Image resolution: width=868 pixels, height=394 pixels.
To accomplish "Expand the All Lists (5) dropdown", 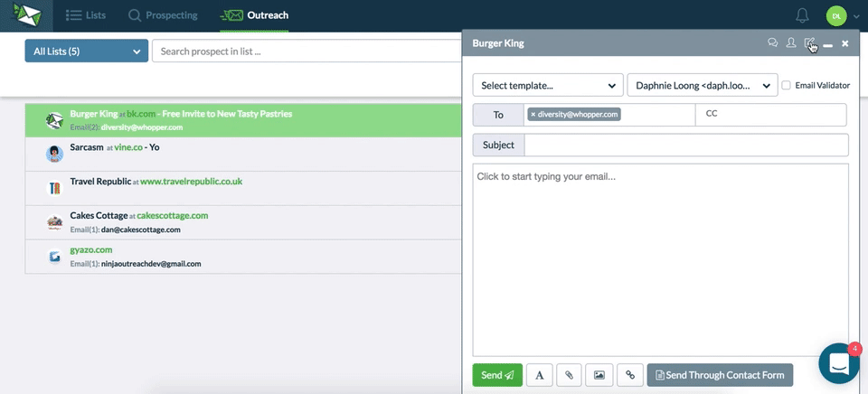I will [87, 51].
